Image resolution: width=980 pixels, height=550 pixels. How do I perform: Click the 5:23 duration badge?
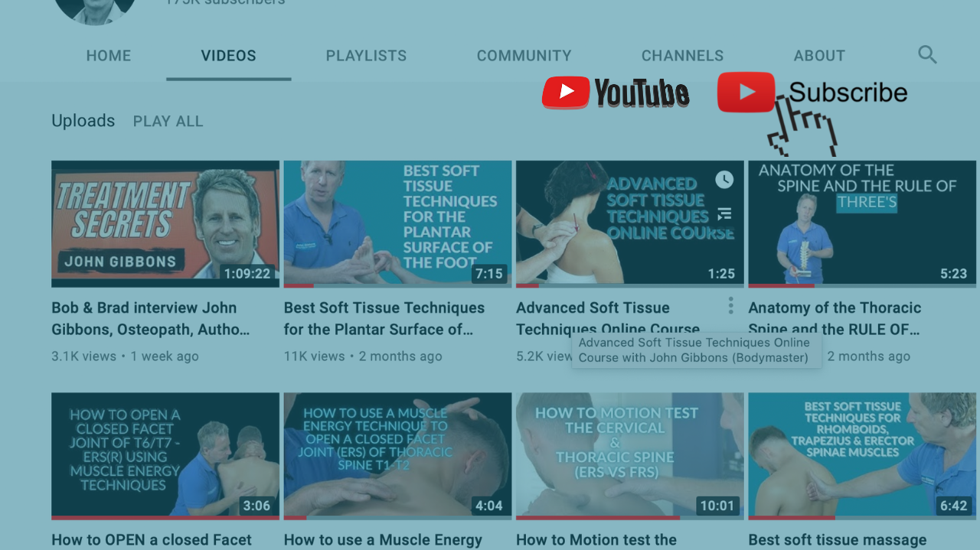[953, 273]
